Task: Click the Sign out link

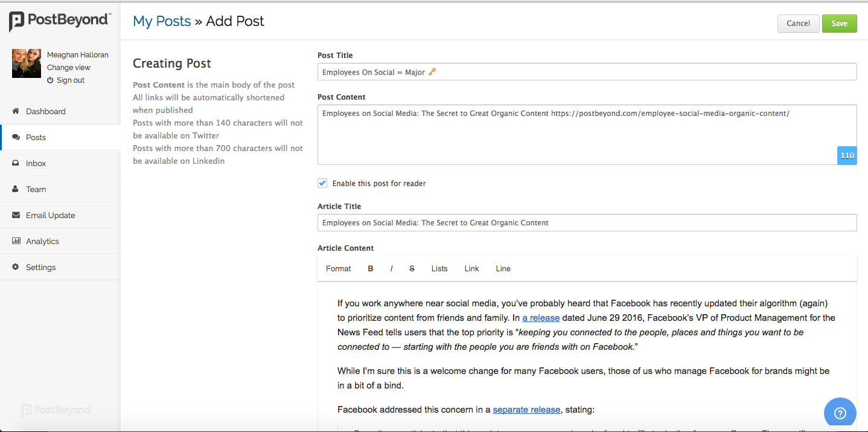Action: (x=71, y=80)
